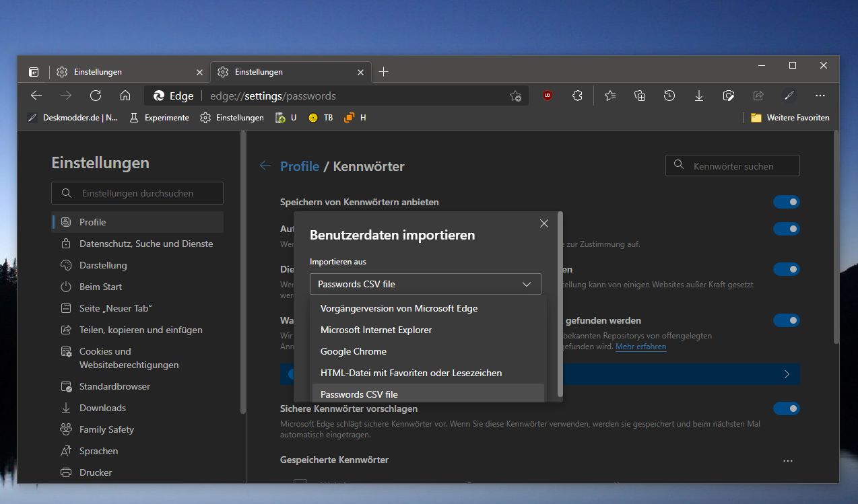Open Darstellung settings
The width and height of the screenshot is (858, 504).
(137, 265)
